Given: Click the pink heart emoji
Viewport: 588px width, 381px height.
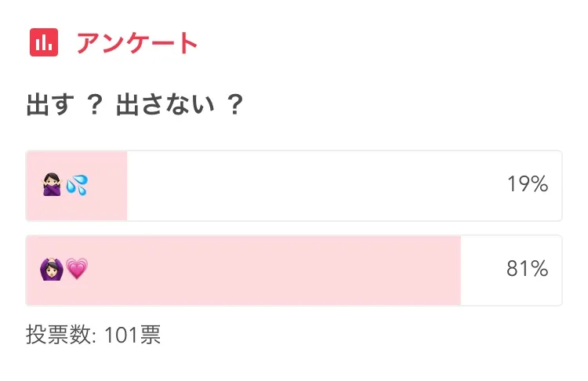Looking at the screenshot, I should (76, 270).
